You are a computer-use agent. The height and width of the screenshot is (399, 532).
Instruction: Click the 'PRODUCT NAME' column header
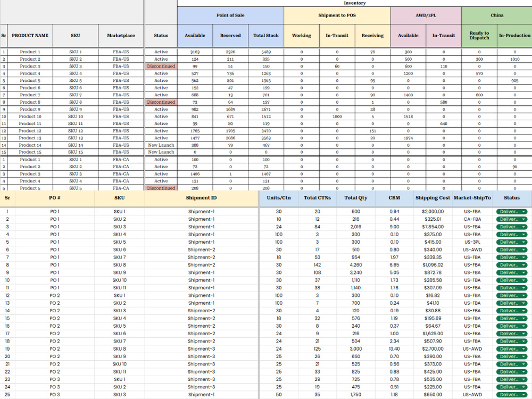click(30, 35)
